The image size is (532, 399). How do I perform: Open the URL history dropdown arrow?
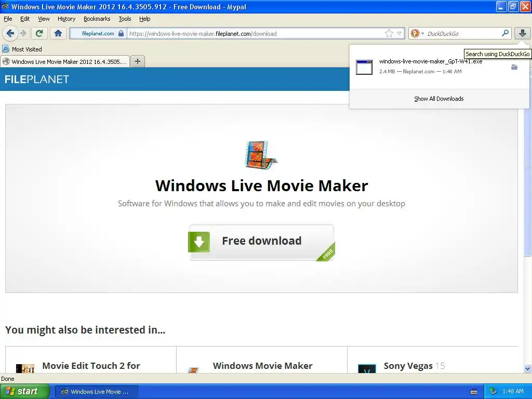(x=400, y=33)
